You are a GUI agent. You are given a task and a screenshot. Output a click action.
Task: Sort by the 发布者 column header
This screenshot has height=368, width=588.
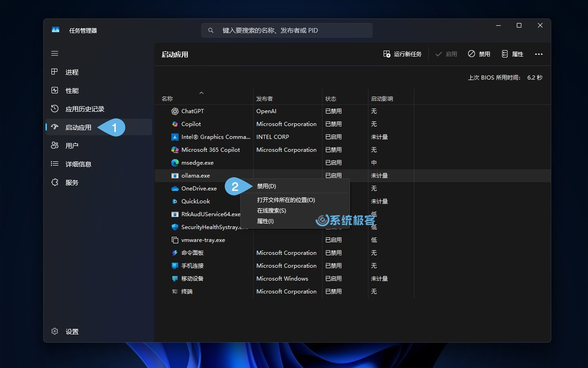pos(265,99)
